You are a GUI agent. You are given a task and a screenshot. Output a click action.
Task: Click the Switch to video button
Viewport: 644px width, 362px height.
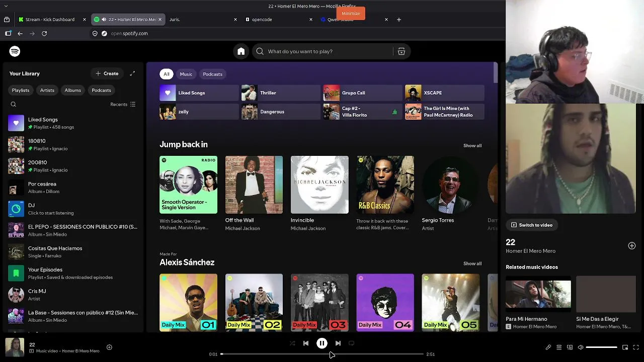click(x=532, y=225)
